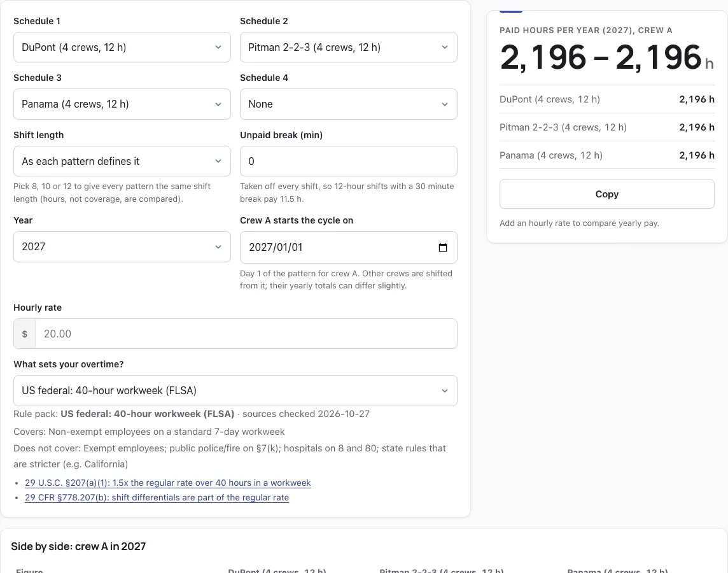
Task: Select the Pitman 2-2-3 2,196 h result row
Action: click(x=607, y=127)
